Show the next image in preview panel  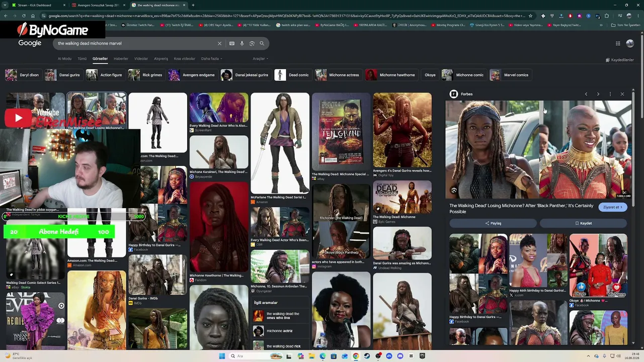(598, 94)
